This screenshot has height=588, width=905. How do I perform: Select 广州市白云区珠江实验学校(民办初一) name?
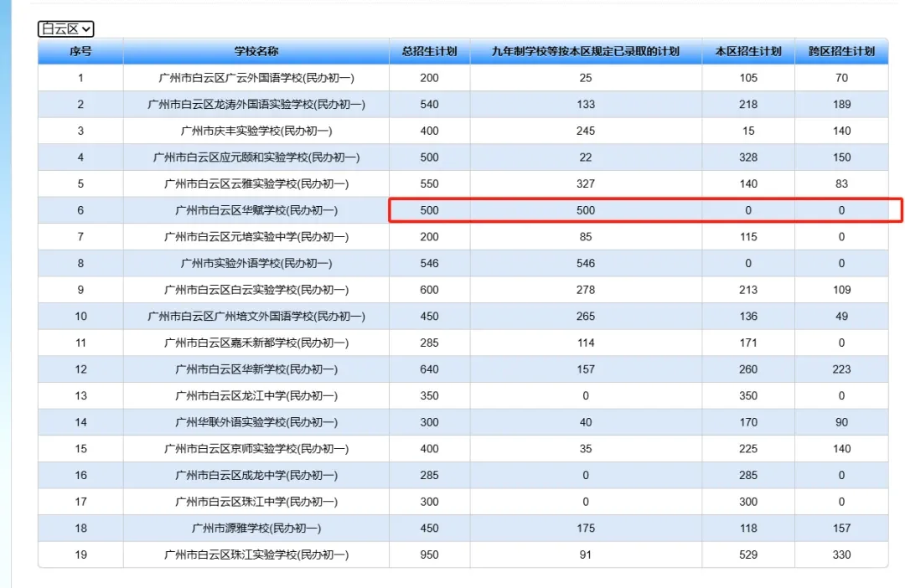tap(256, 555)
